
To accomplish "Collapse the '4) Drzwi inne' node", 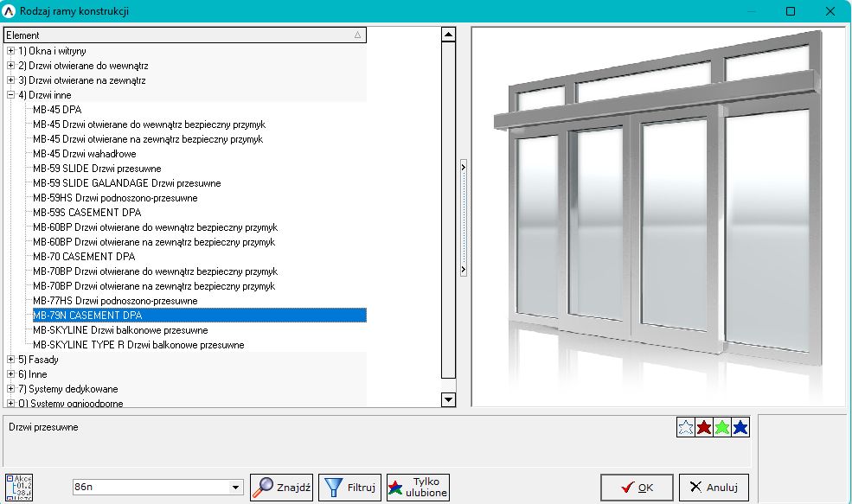I will 10,95.
